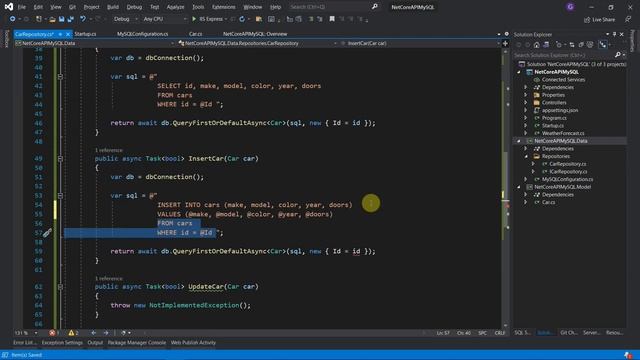640x360 pixels.
Task: Start debugging with green play arrow
Action: pos(194,19)
